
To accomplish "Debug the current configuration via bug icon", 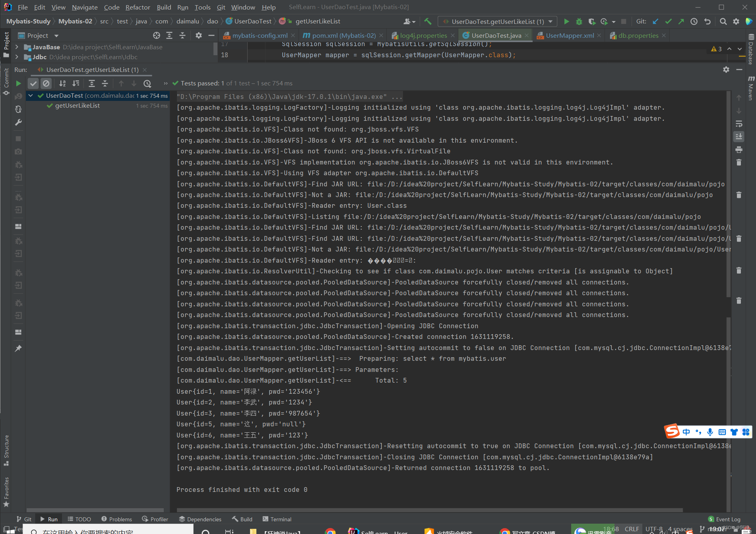I will (579, 21).
